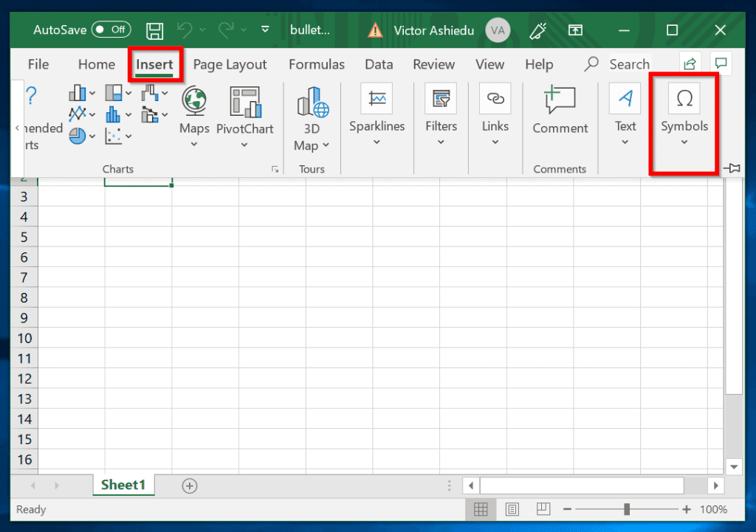756x532 pixels.
Task: Click the zoom slider handle
Action: 627,509
